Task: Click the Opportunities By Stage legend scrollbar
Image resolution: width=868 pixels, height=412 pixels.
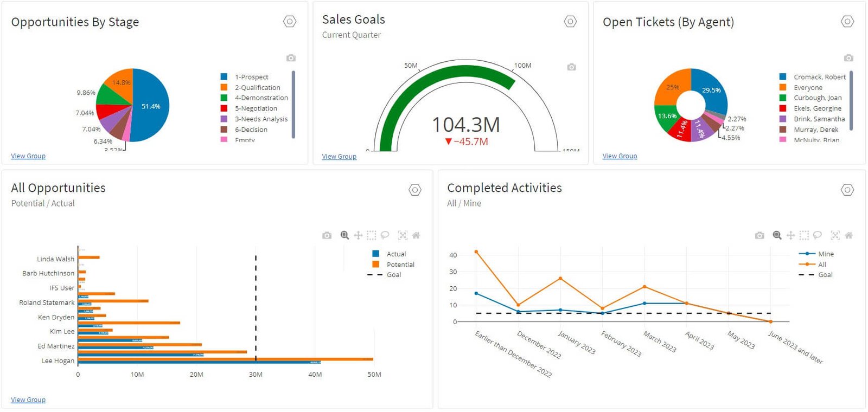Action: (x=293, y=104)
